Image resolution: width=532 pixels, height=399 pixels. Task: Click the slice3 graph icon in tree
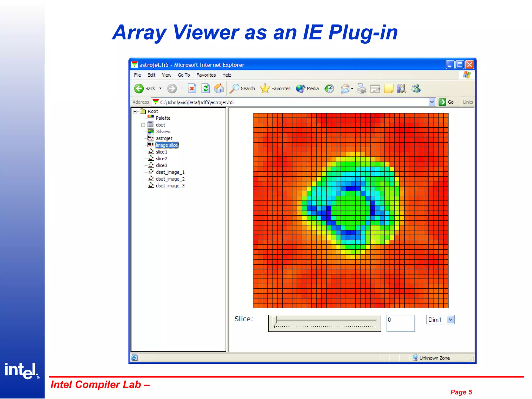(x=151, y=165)
